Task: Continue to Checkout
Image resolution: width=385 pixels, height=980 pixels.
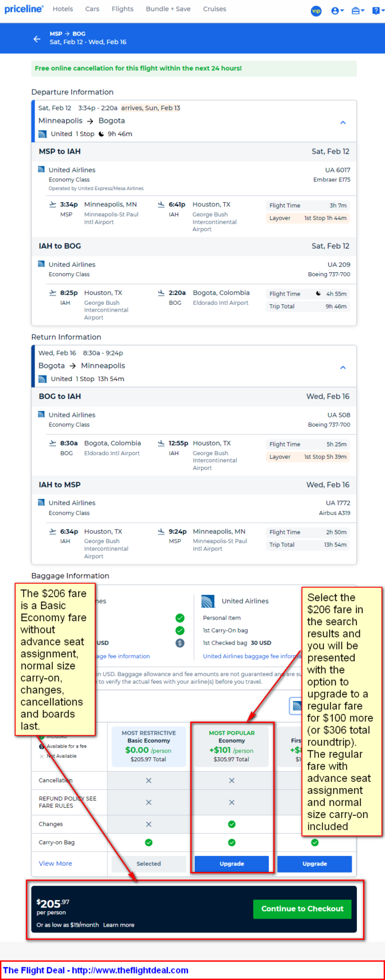Action: tap(302, 909)
